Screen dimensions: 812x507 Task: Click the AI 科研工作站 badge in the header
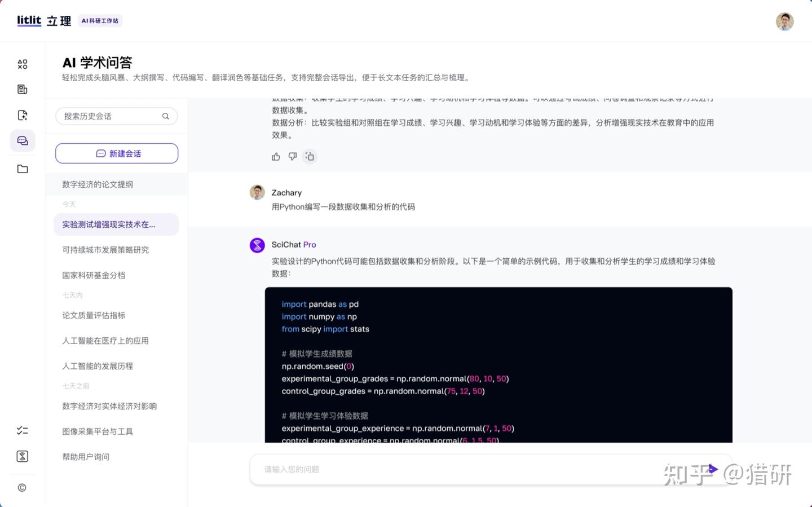tap(100, 20)
